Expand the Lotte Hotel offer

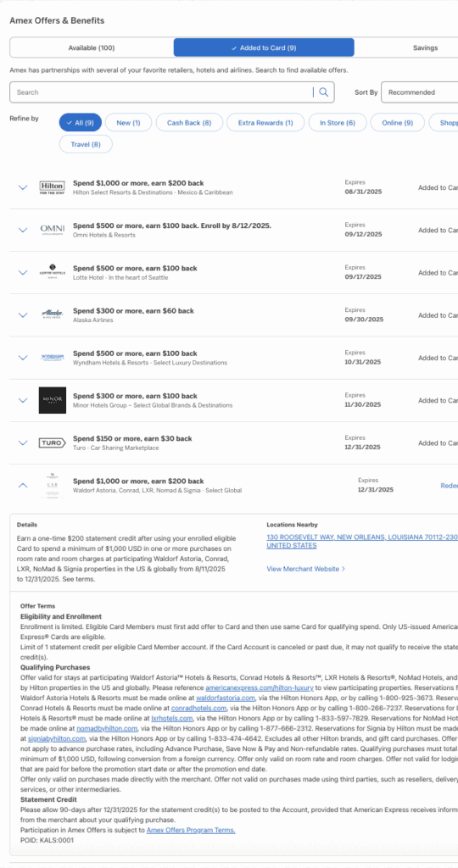[x=23, y=272]
